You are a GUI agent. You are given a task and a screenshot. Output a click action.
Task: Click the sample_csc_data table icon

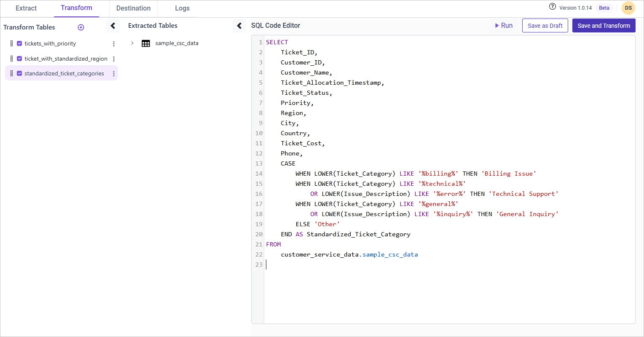pyautogui.click(x=146, y=43)
